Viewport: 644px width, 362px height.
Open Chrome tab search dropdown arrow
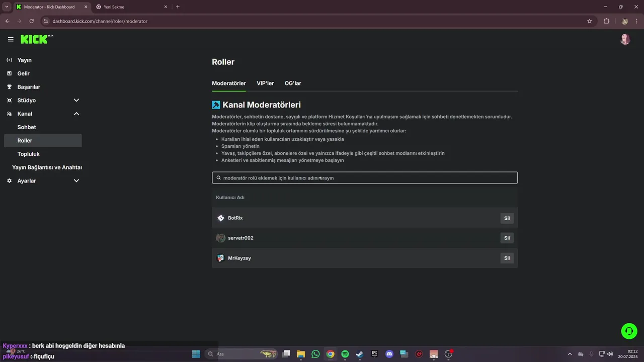coord(7,7)
